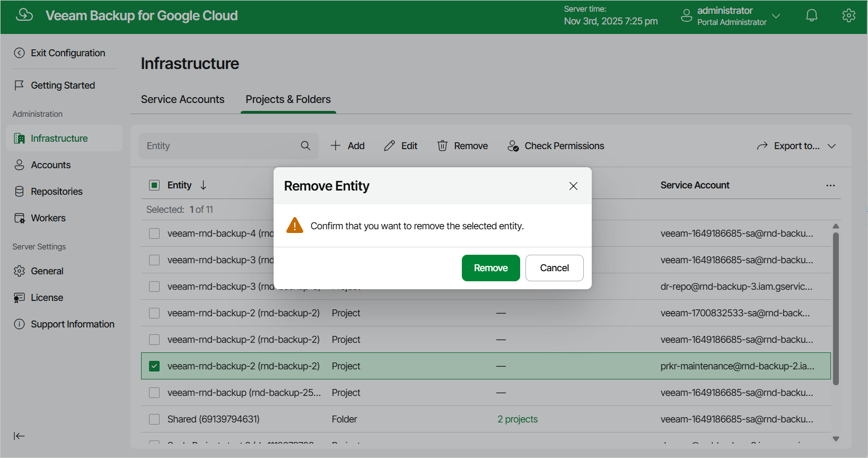Click the toolbar Remove trash icon
The width and height of the screenshot is (868, 458).
click(442, 145)
